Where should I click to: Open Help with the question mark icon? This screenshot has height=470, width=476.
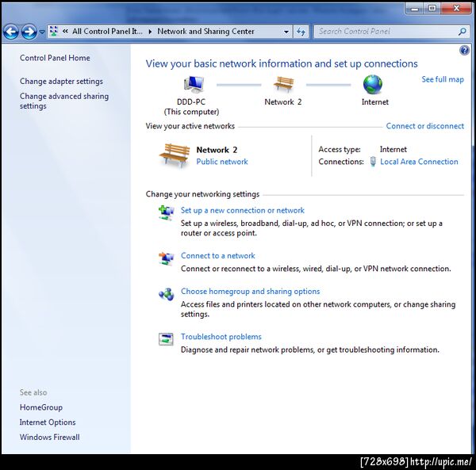click(x=464, y=50)
